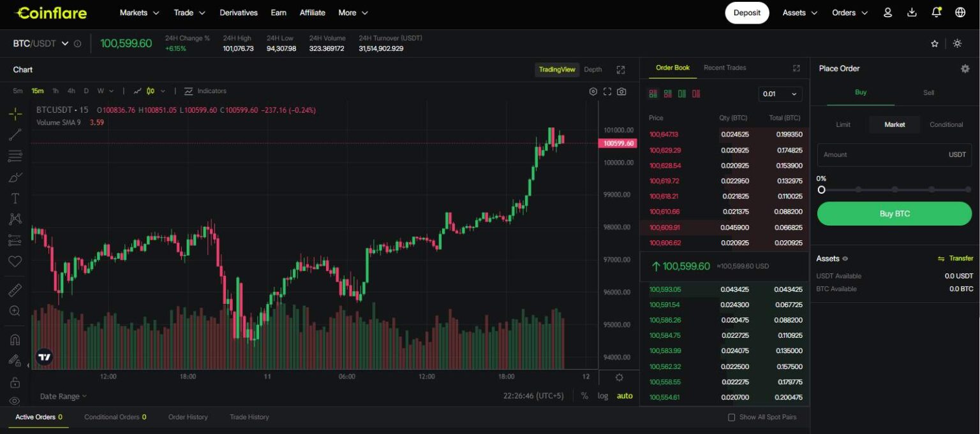Open chart settings gear icon
This screenshot has height=434, width=980.
[593, 91]
